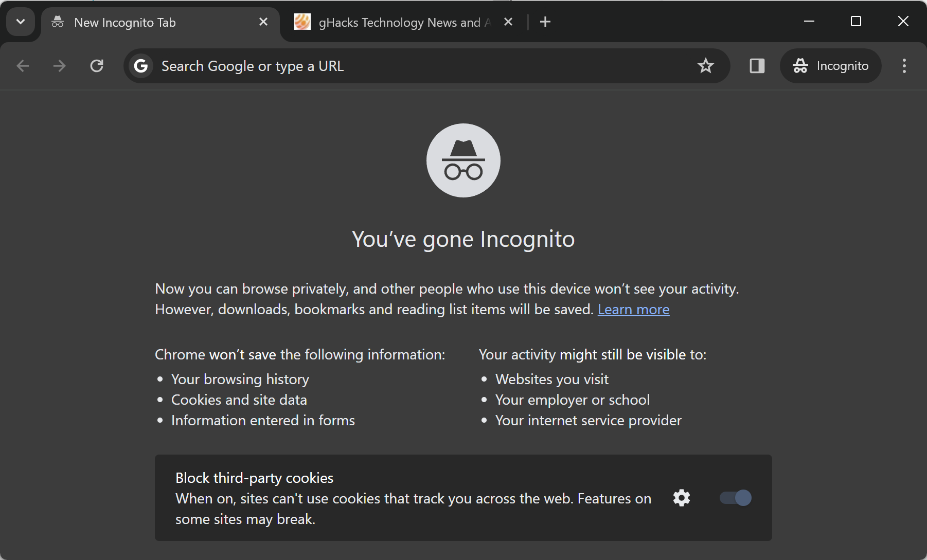The height and width of the screenshot is (560, 927).
Task: Bookmark this tab with the star icon
Action: [706, 66]
